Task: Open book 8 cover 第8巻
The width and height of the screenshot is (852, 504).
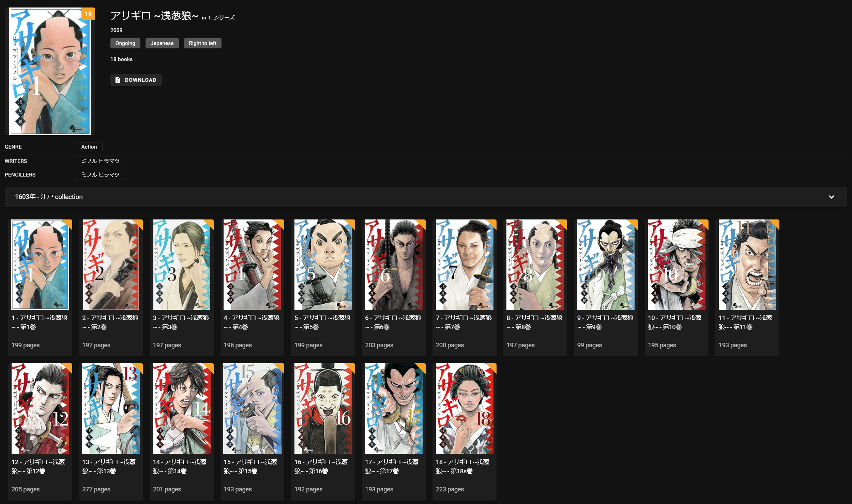Action: click(535, 264)
